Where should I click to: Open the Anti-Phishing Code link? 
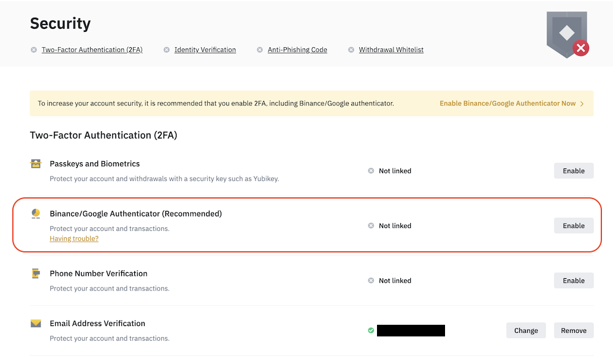point(297,50)
